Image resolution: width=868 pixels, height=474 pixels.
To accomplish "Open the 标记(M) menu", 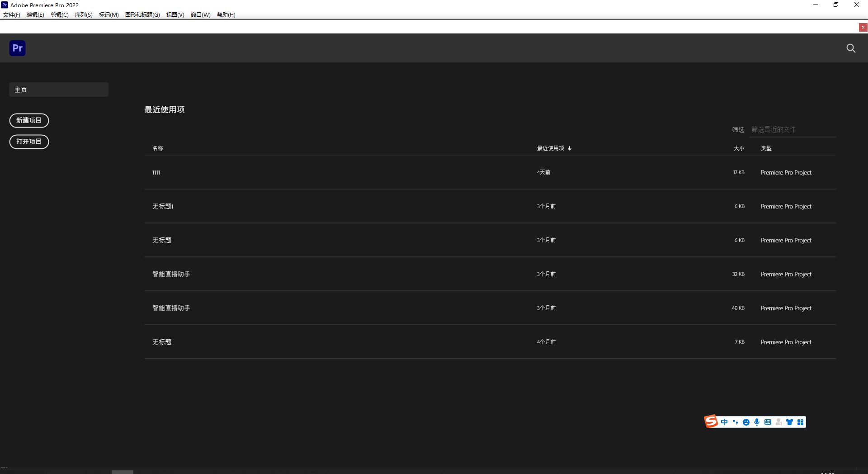I will (108, 14).
